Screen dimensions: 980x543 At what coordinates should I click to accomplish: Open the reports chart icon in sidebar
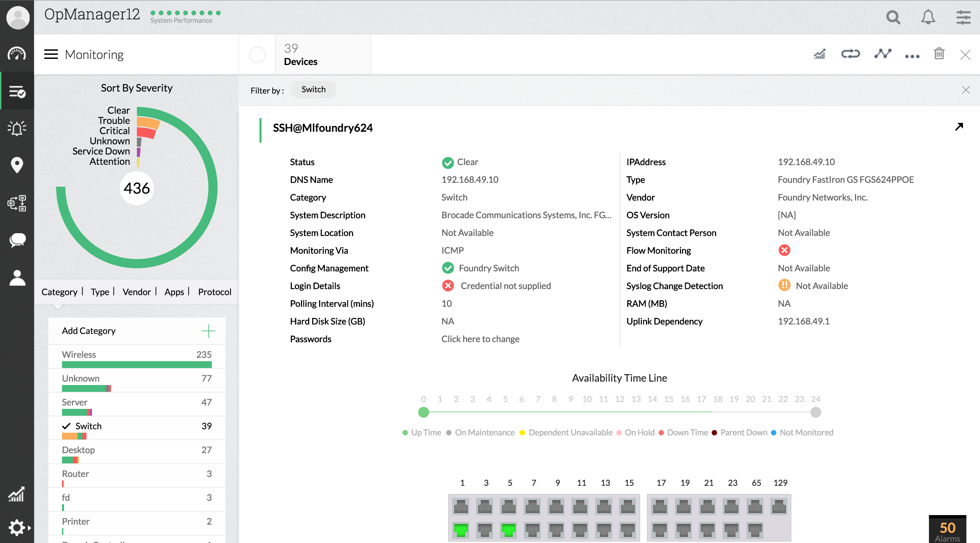[x=17, y=494]
